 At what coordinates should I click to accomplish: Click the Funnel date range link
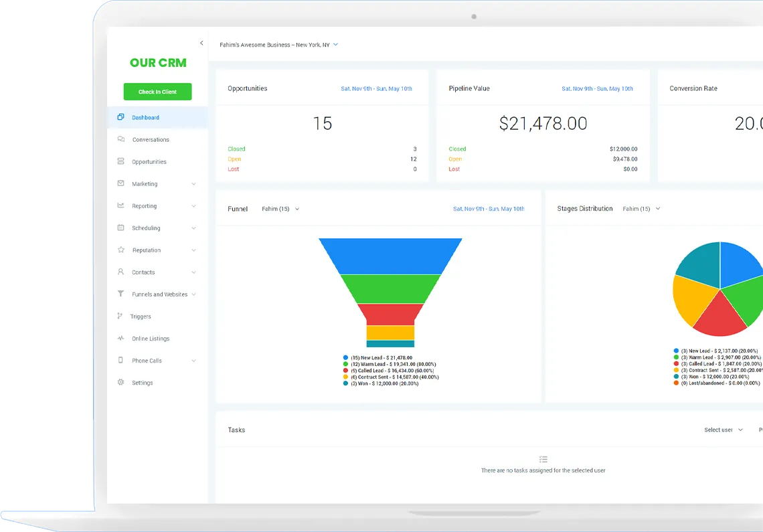489,209
